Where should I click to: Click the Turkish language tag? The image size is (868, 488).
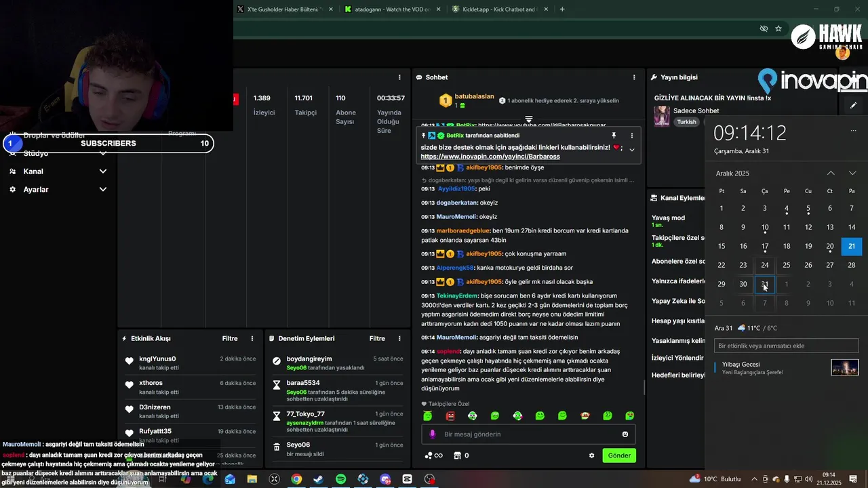click(x=686, y=122)
